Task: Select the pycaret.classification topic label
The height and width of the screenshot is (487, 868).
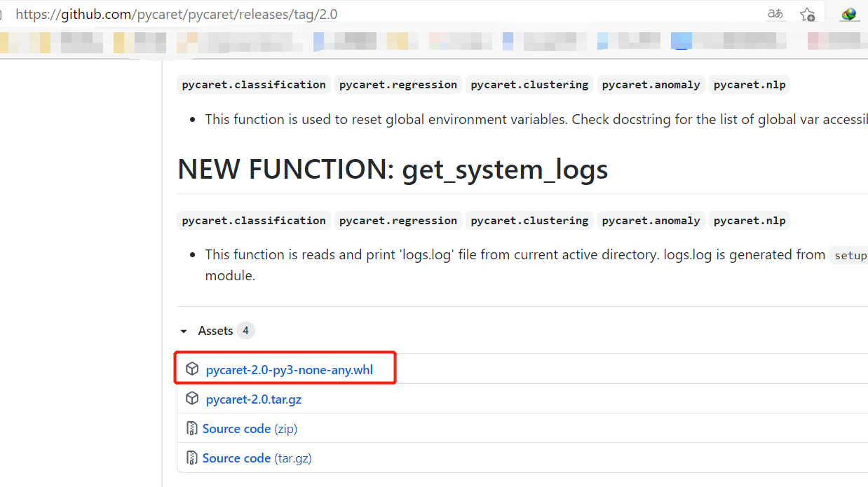Action: point(253,84)
